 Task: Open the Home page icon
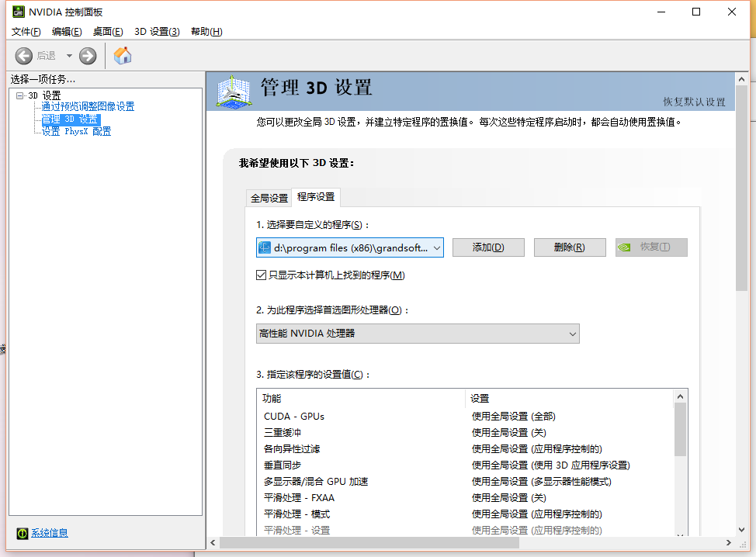point(123,55)
